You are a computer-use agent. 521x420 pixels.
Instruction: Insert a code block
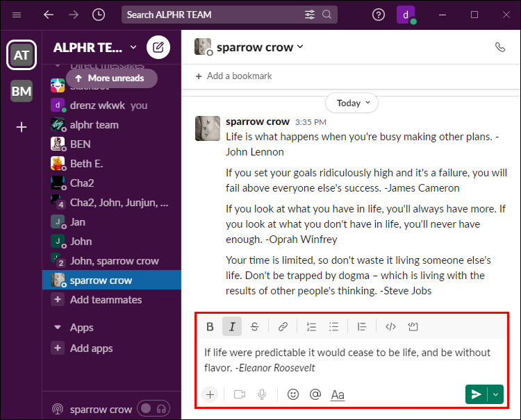tap(413, 327)
